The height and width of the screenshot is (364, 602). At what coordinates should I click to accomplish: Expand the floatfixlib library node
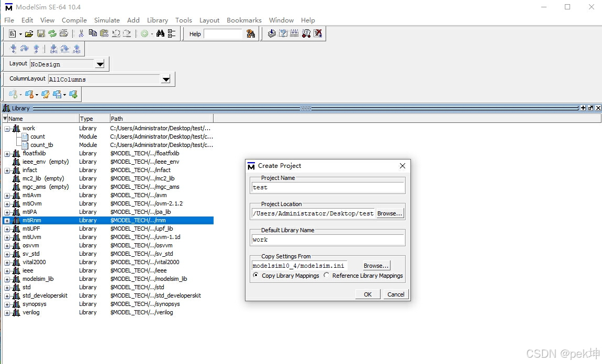pyautogui.click(x=7, y=154)
